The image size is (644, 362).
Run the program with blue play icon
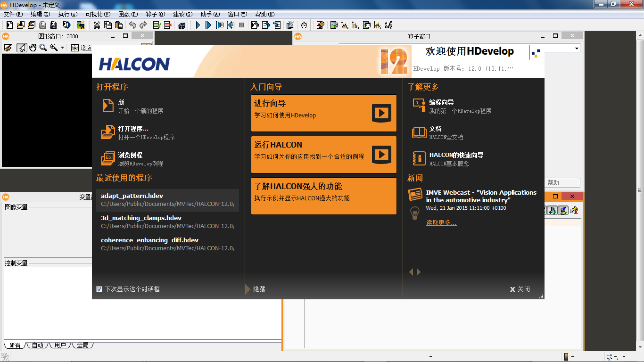pyautogui.click(x=198, y=25)
